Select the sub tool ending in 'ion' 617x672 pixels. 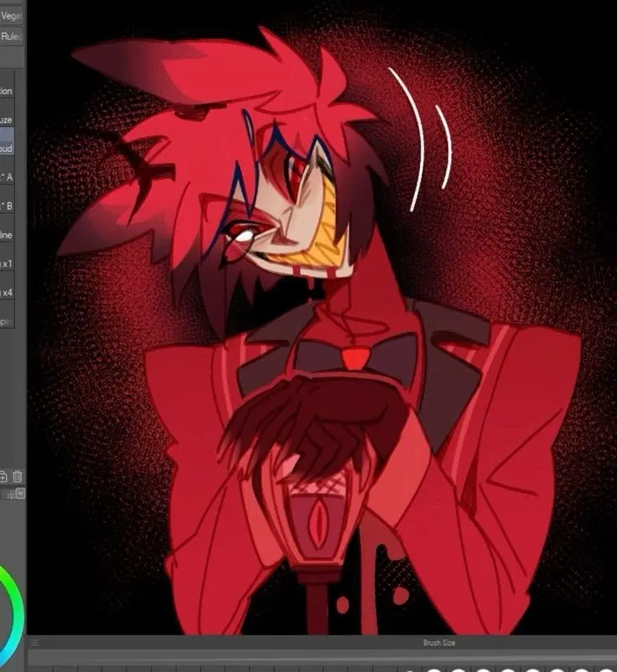(7, 85)
